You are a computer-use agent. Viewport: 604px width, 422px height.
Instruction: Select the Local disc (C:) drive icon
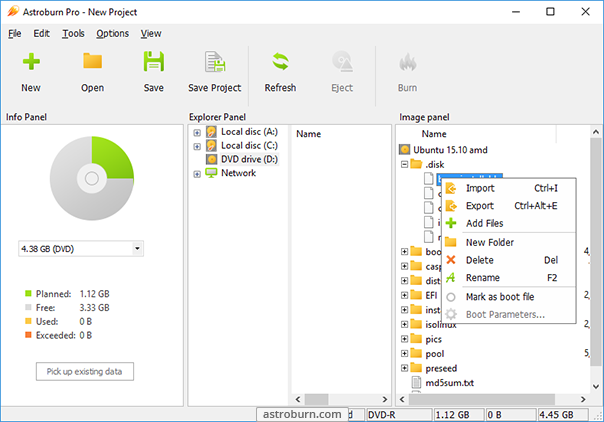click(x=211, y=146)
